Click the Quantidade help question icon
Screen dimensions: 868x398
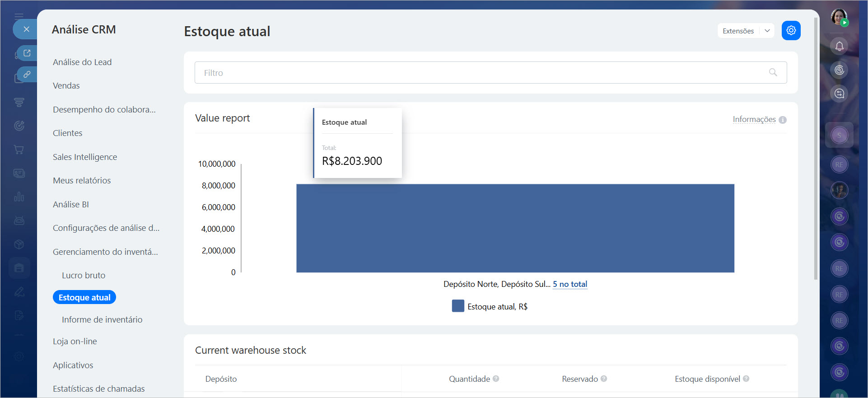pyautogui.click(x=496, y=379)
